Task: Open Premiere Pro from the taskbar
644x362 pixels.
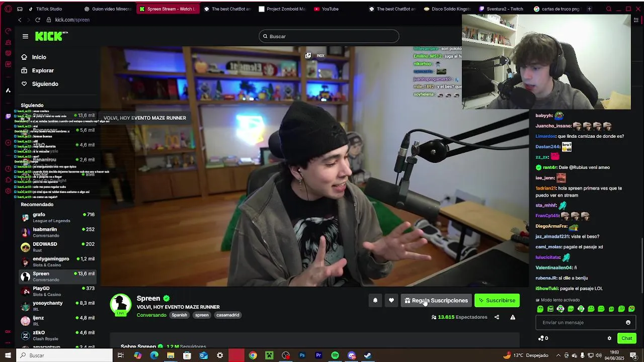Action: coord(318,355)
